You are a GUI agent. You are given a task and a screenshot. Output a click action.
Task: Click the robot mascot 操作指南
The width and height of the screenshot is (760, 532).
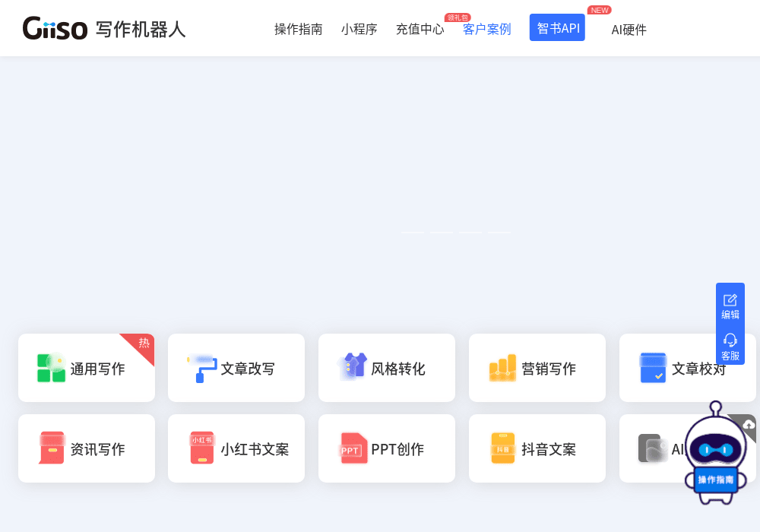point(715,453)
